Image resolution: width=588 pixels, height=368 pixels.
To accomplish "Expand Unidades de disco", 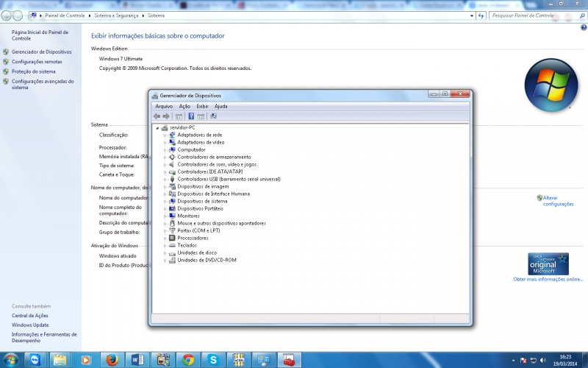I will 165,253.
